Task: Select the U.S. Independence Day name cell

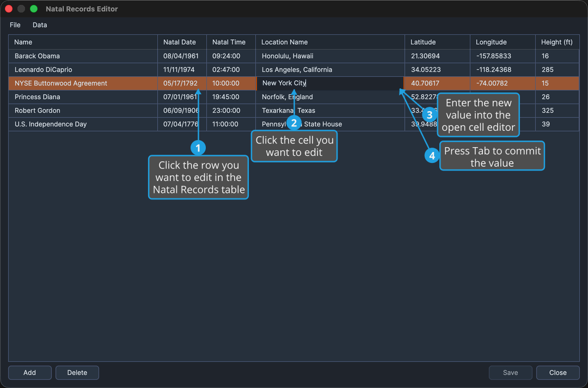Action: coord(83,124)
